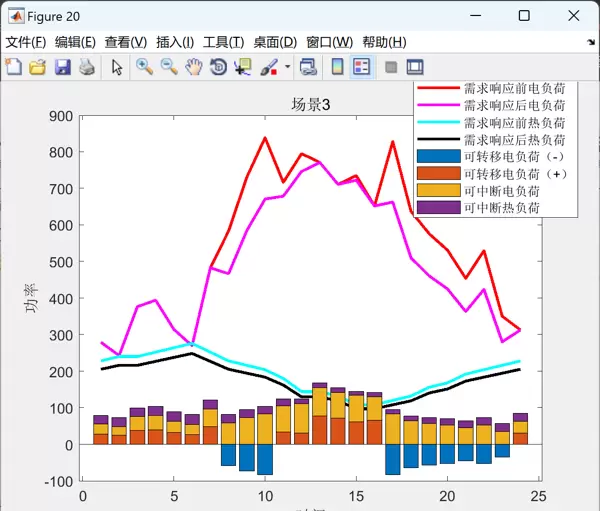Toggle the Insert Legend button
The image size is (600, 511).
(x=361, y=67)
